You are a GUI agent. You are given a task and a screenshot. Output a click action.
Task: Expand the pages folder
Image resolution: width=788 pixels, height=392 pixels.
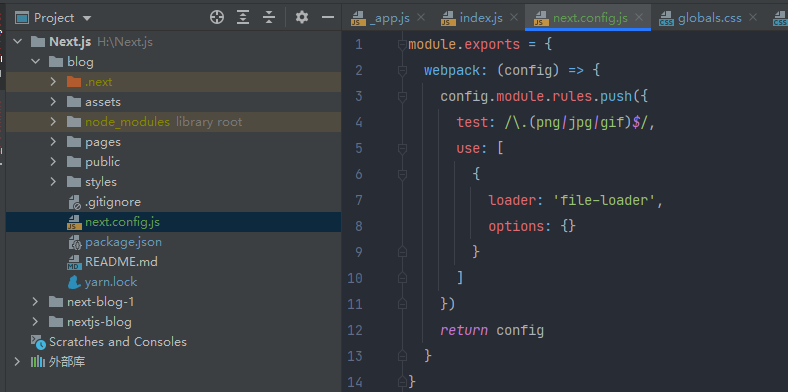point(53,142)
